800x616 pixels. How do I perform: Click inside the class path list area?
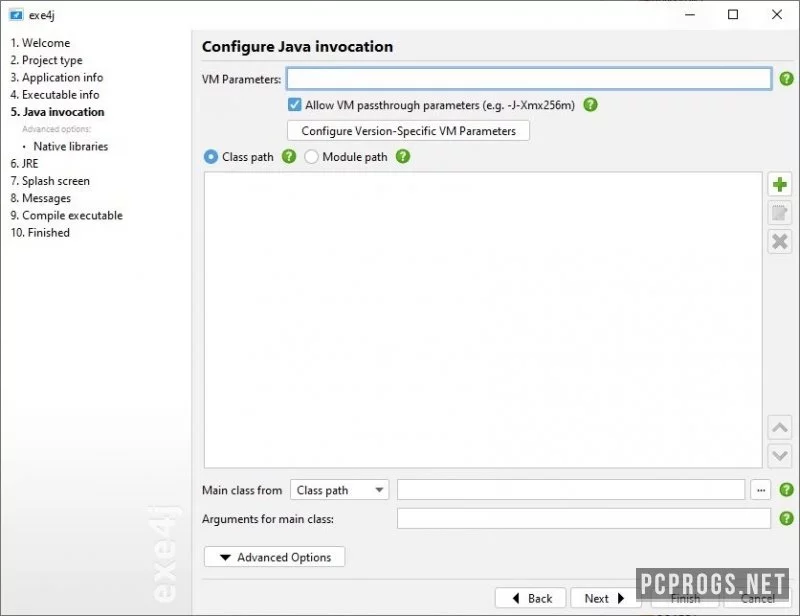point(483,320)
